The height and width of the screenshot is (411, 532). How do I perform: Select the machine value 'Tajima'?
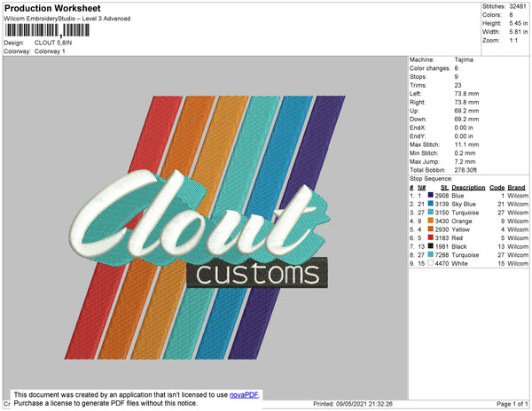click(x=464, y=59)
